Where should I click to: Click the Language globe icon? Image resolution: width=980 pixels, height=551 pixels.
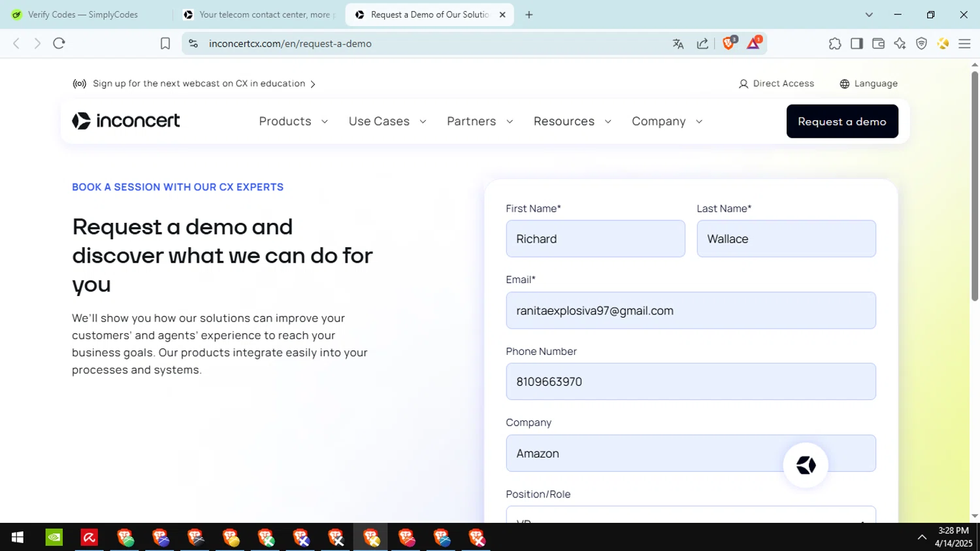[845, 84]
